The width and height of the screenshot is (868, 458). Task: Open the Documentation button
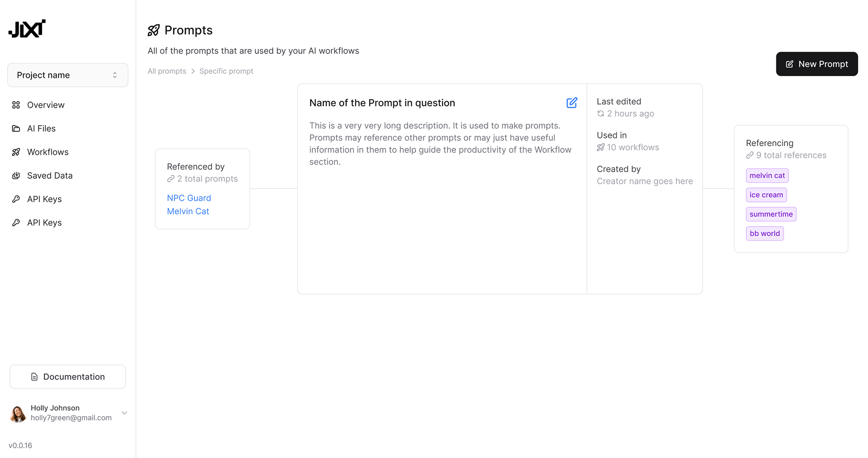click(68, 377)
